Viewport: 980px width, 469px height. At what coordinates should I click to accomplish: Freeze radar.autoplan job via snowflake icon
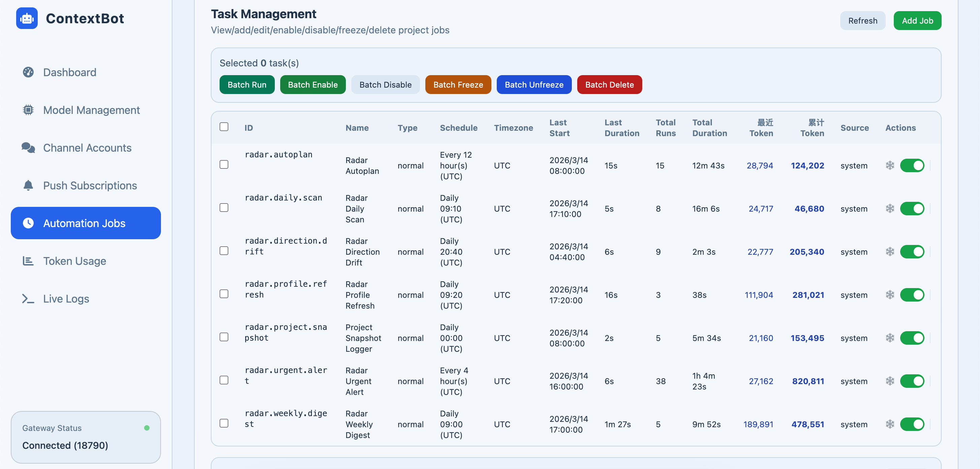890,165
